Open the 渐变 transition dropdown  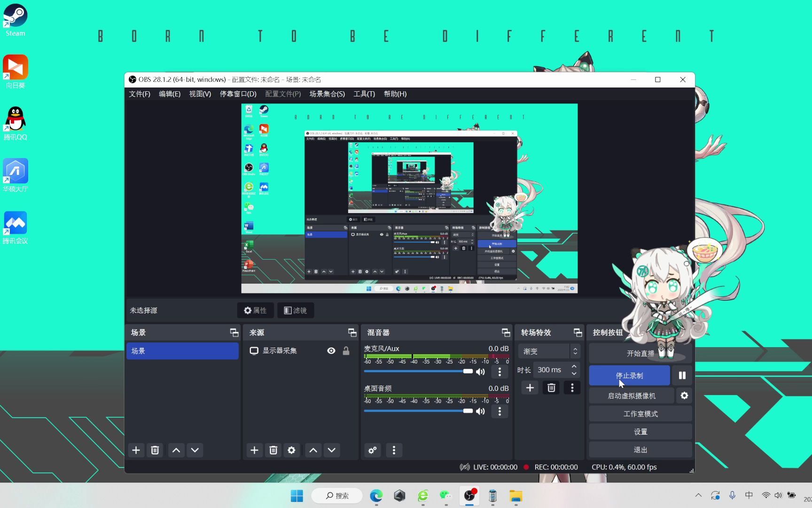[x=549, y=351]
